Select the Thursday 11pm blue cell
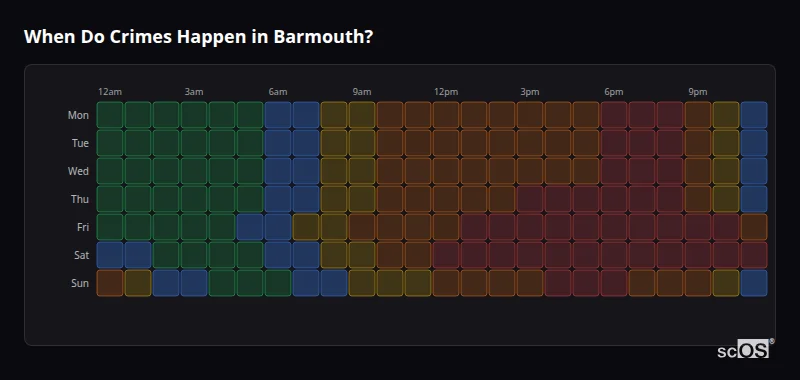 [754, 199]
